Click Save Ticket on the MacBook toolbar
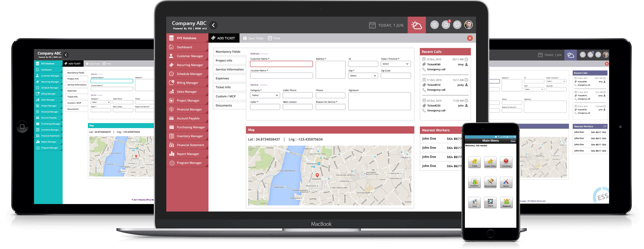 pos(253,38)
